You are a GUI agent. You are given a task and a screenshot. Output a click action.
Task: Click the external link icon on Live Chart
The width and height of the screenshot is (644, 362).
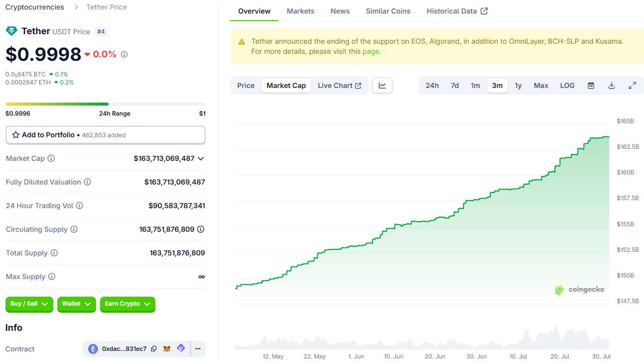(x=358, y=85)
